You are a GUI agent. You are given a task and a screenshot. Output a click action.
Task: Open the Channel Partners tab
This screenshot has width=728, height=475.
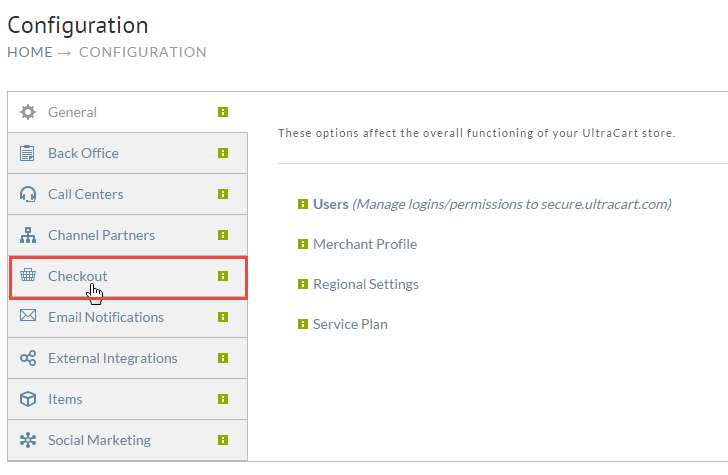(x=127, y=235)
